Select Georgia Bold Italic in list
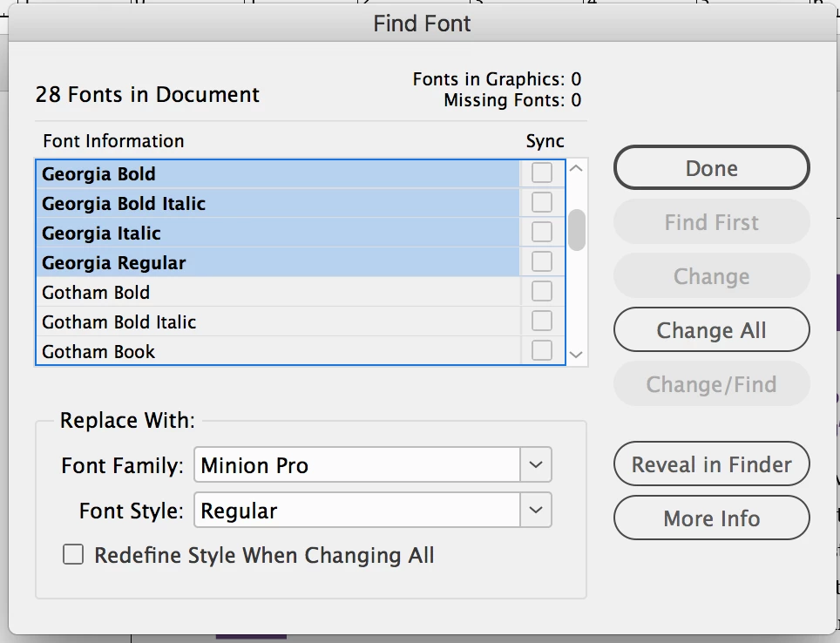840x643 pixels. (124, 204)
